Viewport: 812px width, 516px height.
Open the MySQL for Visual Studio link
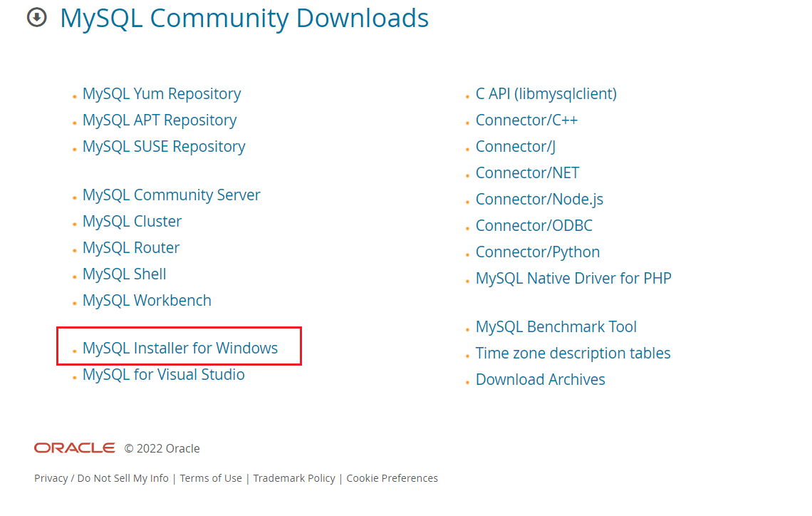pyautogui.click(x=164, y=375)
